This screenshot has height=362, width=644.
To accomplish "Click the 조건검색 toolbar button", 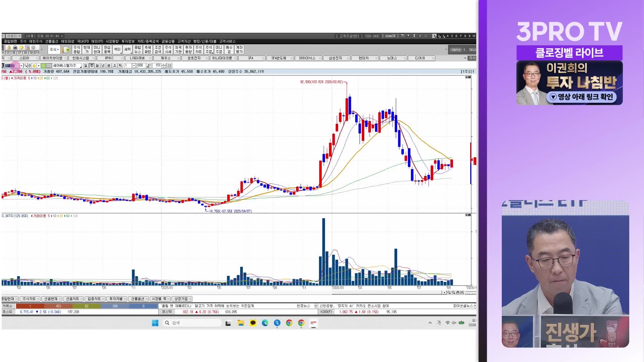I will 158,50.
